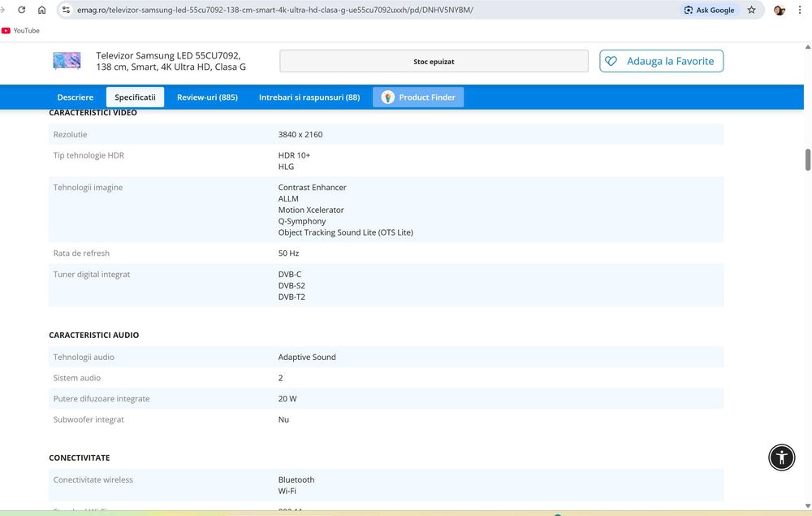Click the Rezolutie label
The width and height of the screenshot is (812, 516).
[70, 134]
